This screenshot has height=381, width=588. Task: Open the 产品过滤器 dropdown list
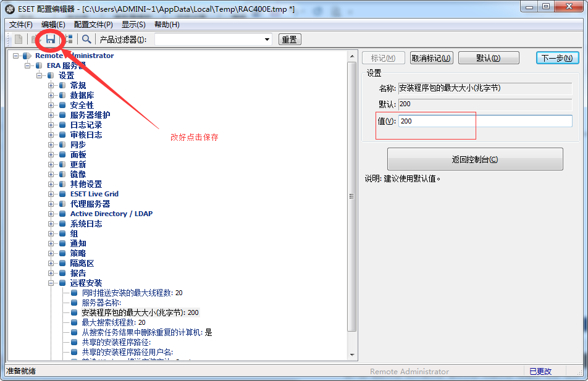[267, 40]
